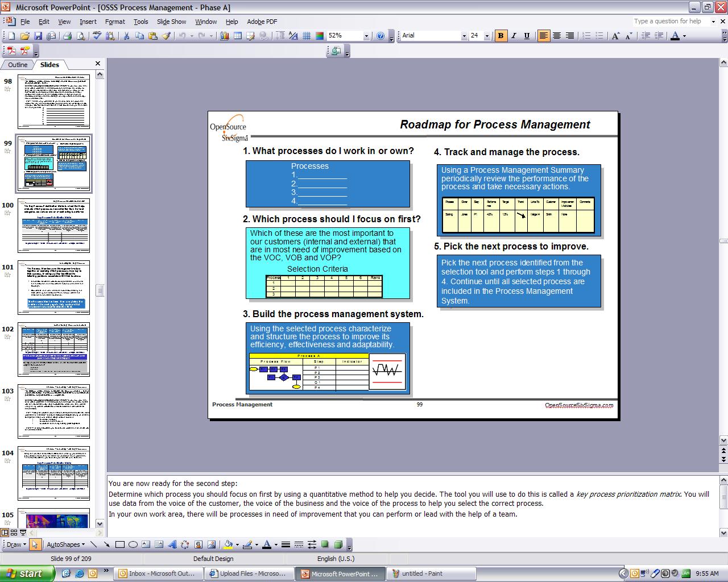Expand the 52% zoom dropdown
This screenshot has height=582, width=728.
366,36
